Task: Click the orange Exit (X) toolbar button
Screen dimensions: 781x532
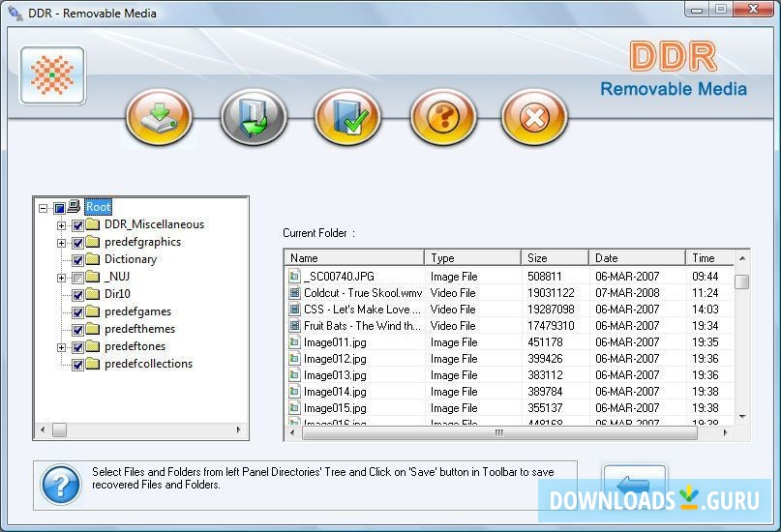Action: [x=534, y=117]
